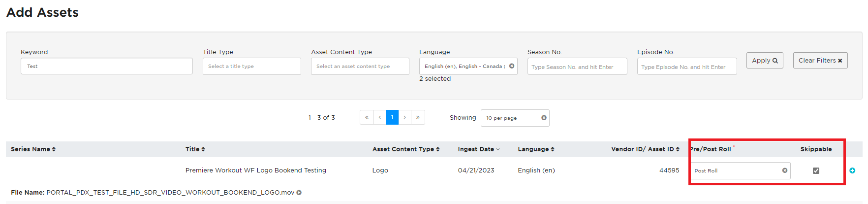Sort by Vendor ID/ Asset ID column
The image size is (868, 204).
646,149
